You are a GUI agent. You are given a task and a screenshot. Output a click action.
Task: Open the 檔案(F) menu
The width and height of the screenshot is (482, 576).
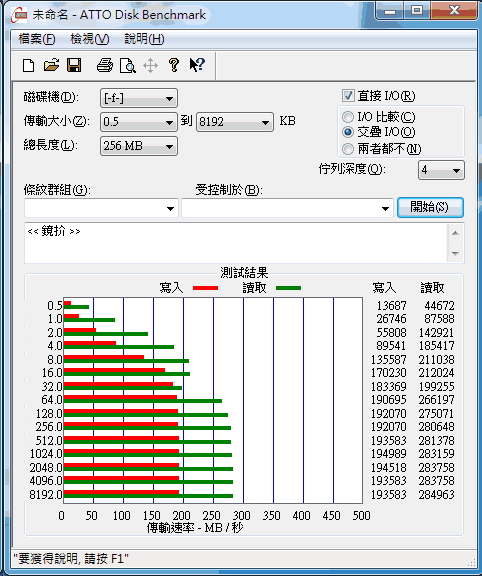pos(37,39)
